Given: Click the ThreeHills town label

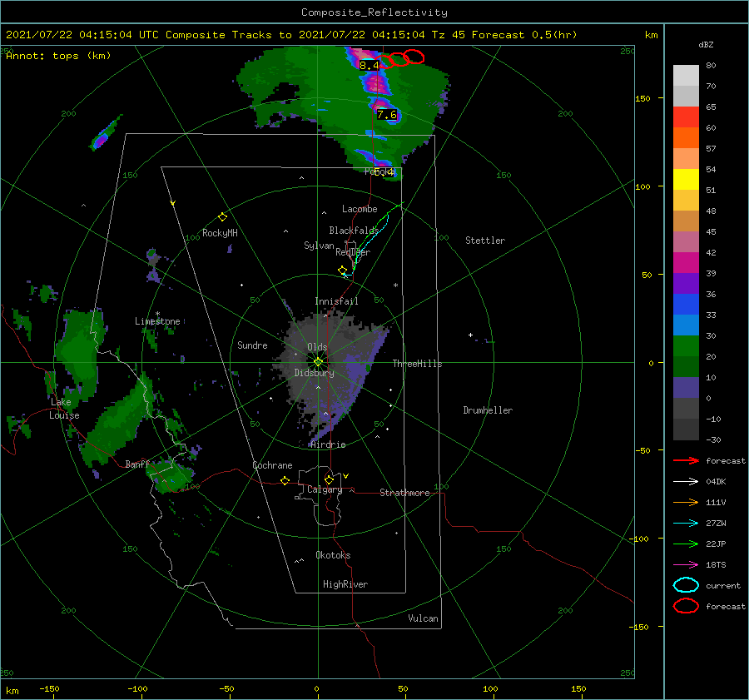Looking at the screenshot, I should 417,364.
